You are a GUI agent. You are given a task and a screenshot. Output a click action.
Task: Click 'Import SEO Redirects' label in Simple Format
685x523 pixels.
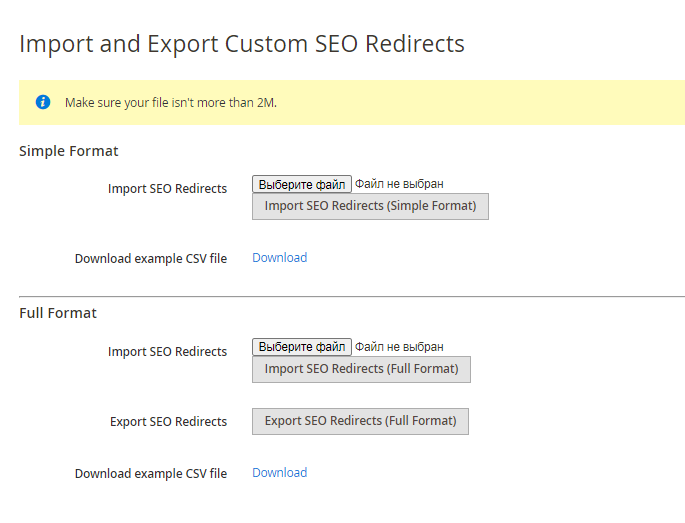point(167,189)
